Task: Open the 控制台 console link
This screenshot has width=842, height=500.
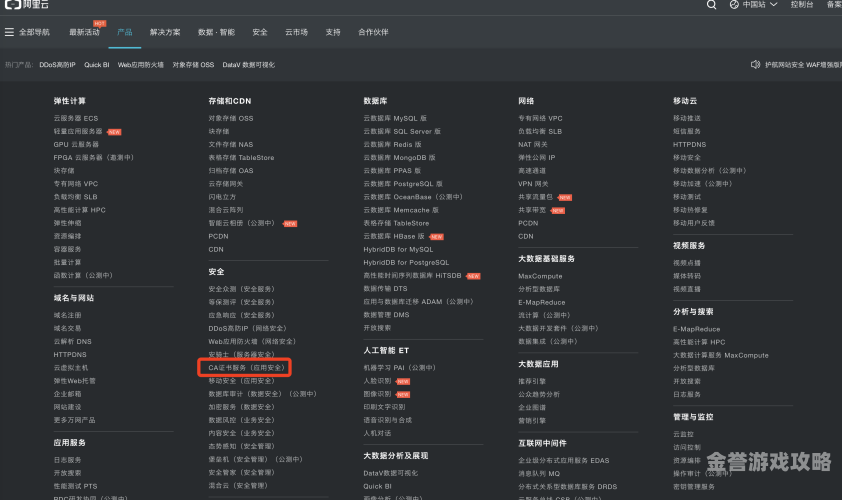Action: tap(802, 4)
